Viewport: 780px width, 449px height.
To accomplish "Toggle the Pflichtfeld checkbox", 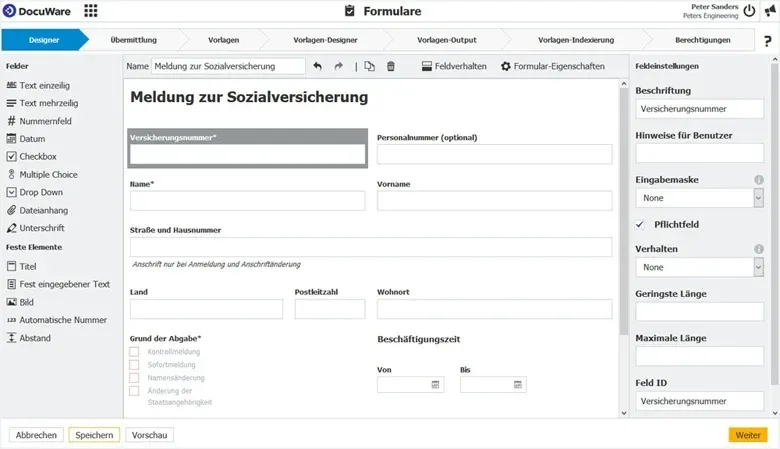I will click(x=641, y=224).
